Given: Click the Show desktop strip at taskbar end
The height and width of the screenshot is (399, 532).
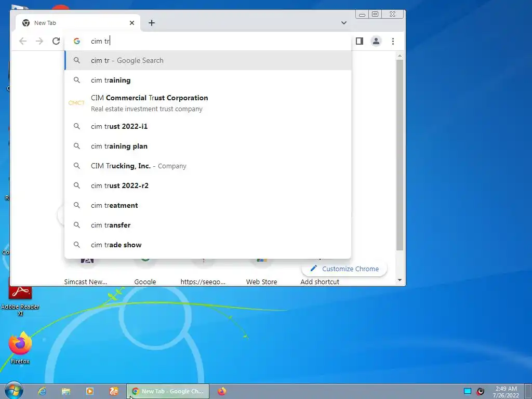Looking at the screenshot, I should (x=528, y=391).
